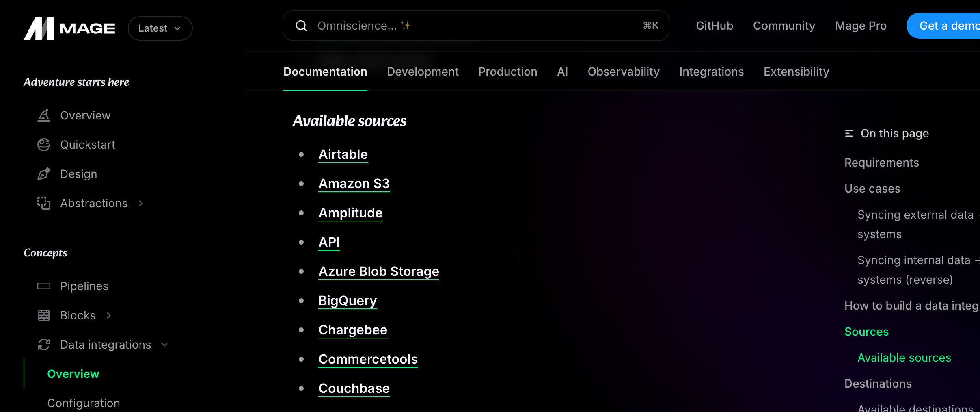Open the Azure Blob Storage link
This screenshot has height=412, width=980.
point(379,271)
